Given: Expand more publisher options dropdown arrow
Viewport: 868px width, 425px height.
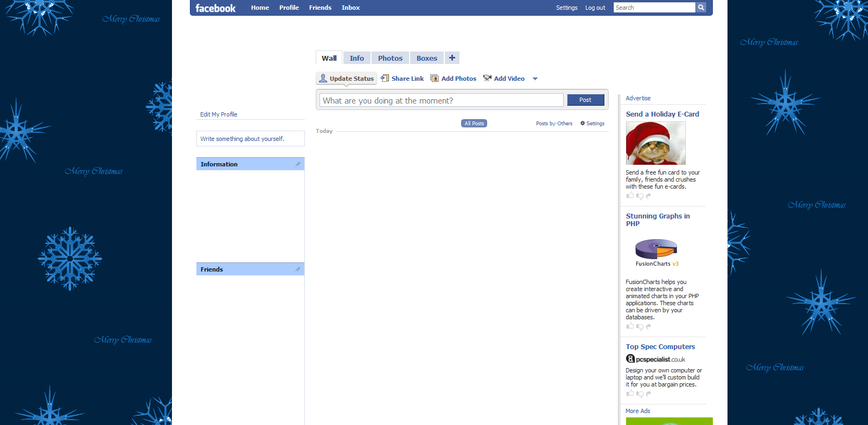Looking at the screenshot, I should (535, 79).
